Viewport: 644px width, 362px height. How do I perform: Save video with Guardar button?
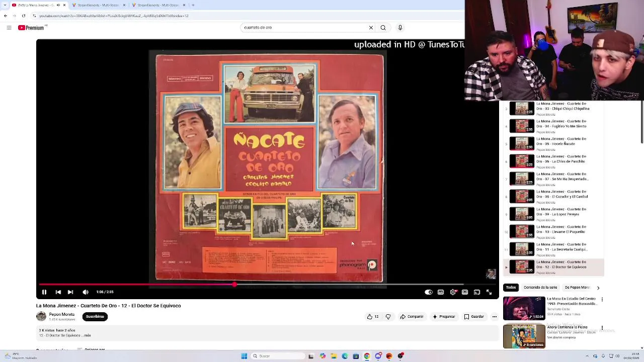(474, 317)
